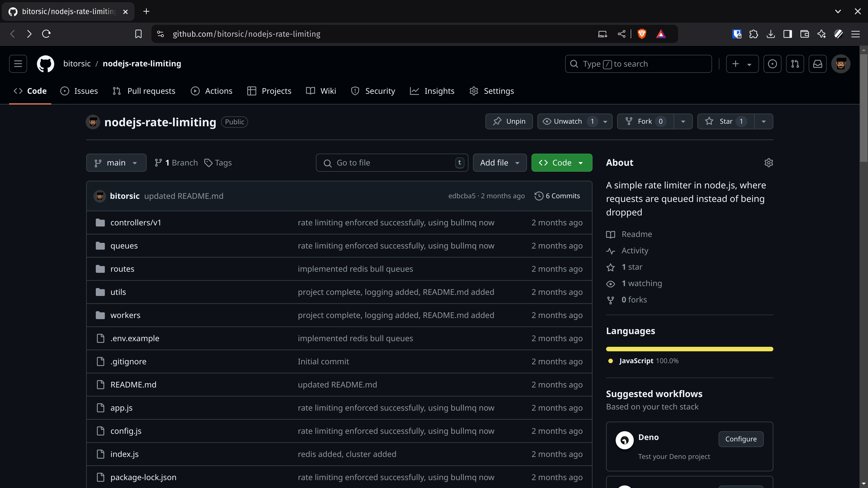Toggle the Unwatch button for notifications
The width and height of the screenshot is (868, 488).
tap(567, 121)
